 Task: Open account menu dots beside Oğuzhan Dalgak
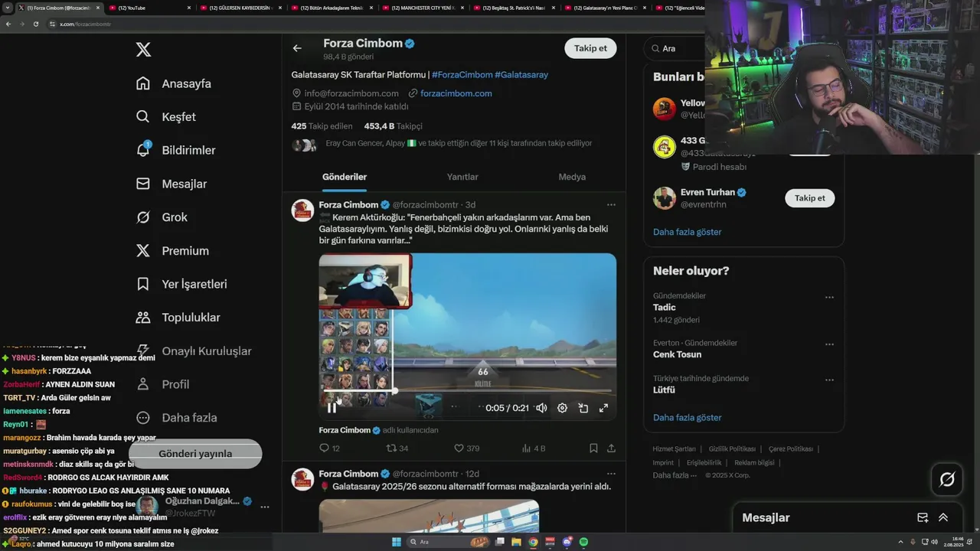(265, 507)
